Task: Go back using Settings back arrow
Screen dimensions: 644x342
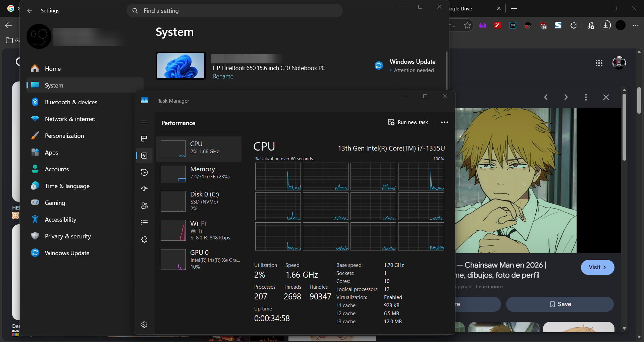Action: click(30, 11)
